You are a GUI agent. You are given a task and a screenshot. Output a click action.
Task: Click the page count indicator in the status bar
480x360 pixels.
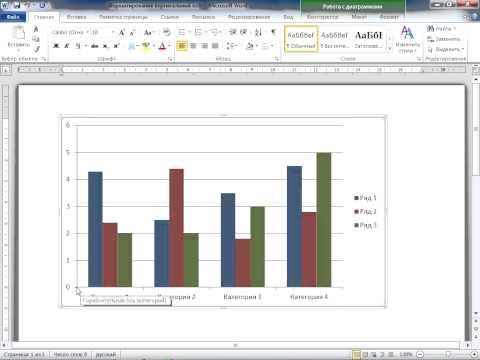pyautogui.click(x=24, y=355)
